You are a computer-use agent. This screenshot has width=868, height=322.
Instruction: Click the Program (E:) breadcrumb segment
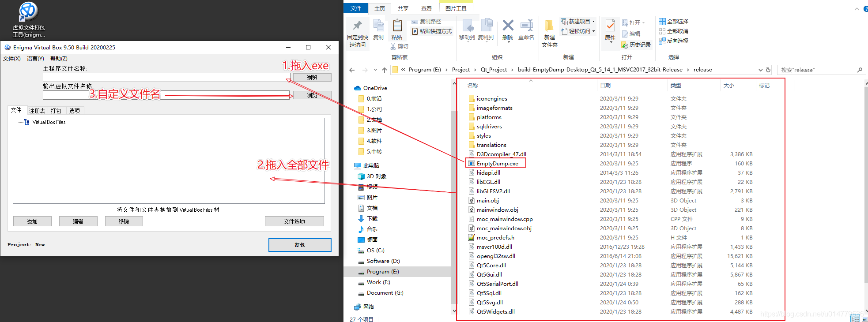[x=425, y=70]
